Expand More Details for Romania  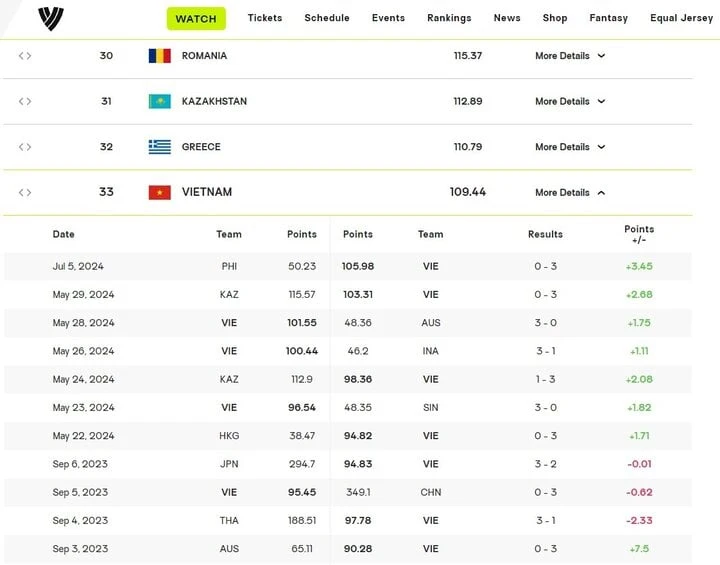(x=569, y=56)
